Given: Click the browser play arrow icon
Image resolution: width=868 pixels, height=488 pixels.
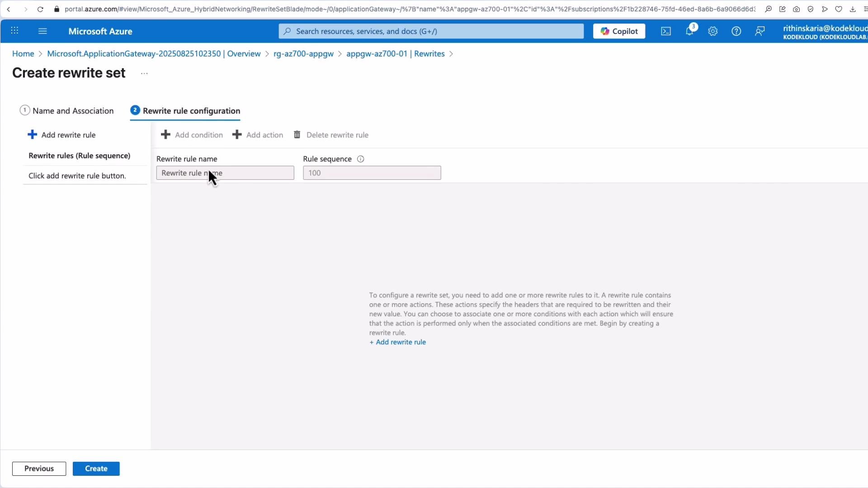Looking at the screenshot, I should [825, 9].
